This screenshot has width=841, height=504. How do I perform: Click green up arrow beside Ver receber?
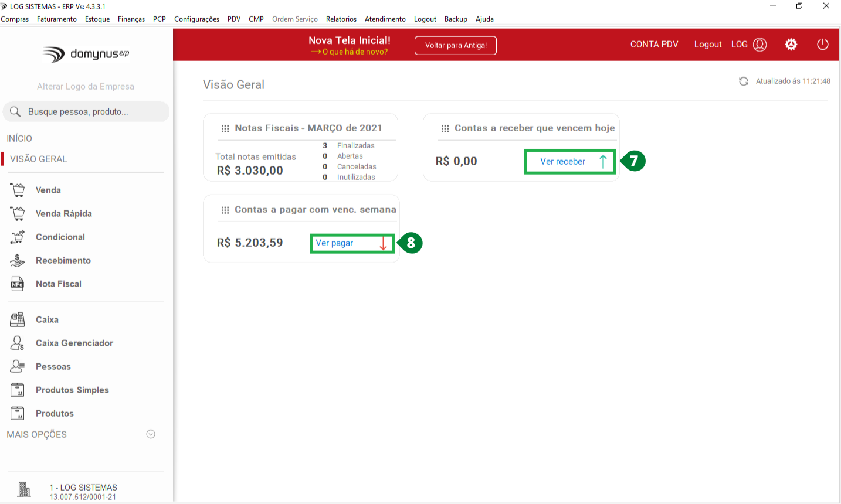[603, 161]
